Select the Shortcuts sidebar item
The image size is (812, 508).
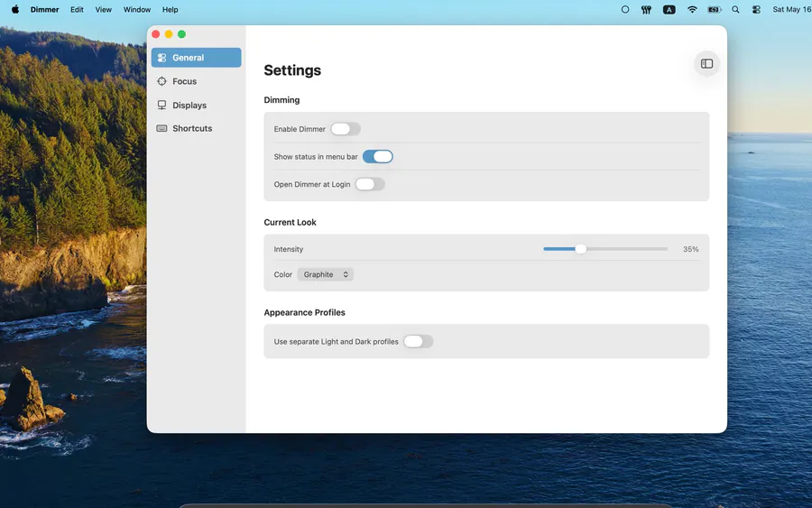click(197, 128)
